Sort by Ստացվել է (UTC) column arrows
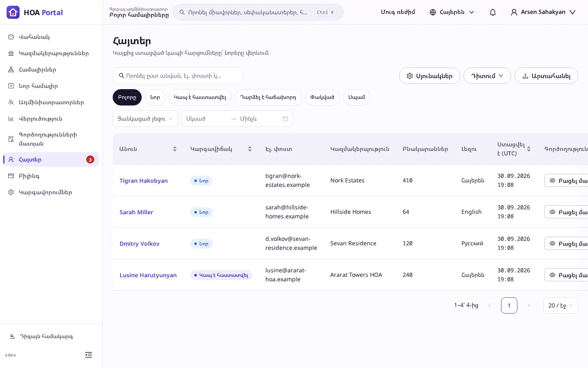Image resolution: width=588 pixels, height=368 pixels. coord(529,149)
